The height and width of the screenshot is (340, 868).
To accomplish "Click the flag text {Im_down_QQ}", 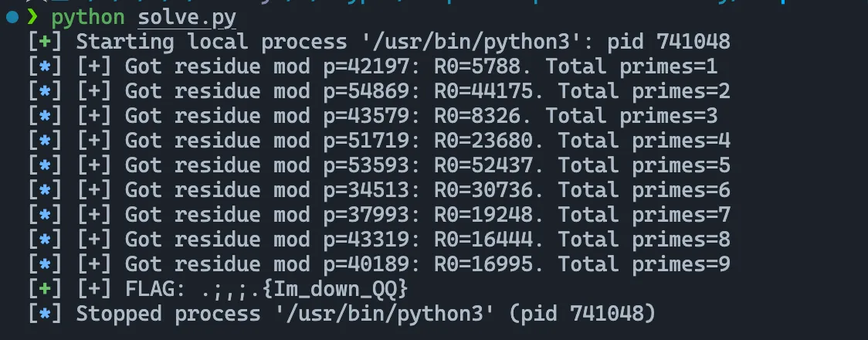I will click(x=335, y=288).
